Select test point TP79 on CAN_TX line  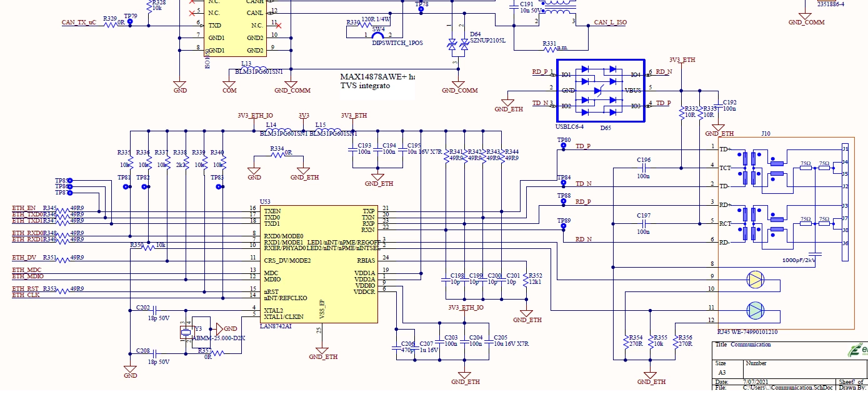click(x=130, y=22)
